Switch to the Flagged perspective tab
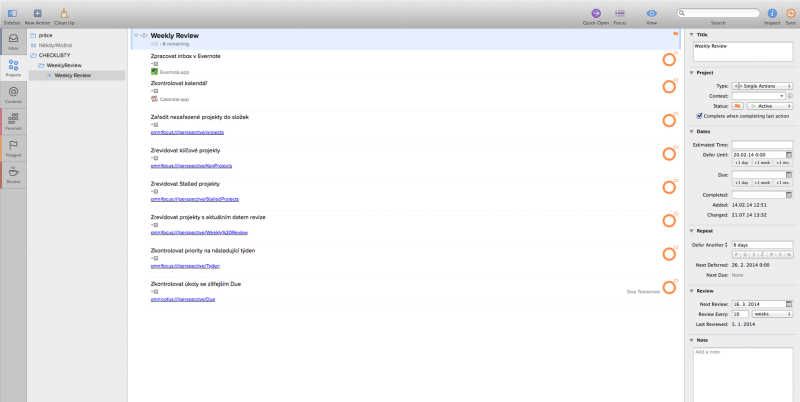Screen dimensions: 800x402 pyautogui.click(x=13, y=148)
